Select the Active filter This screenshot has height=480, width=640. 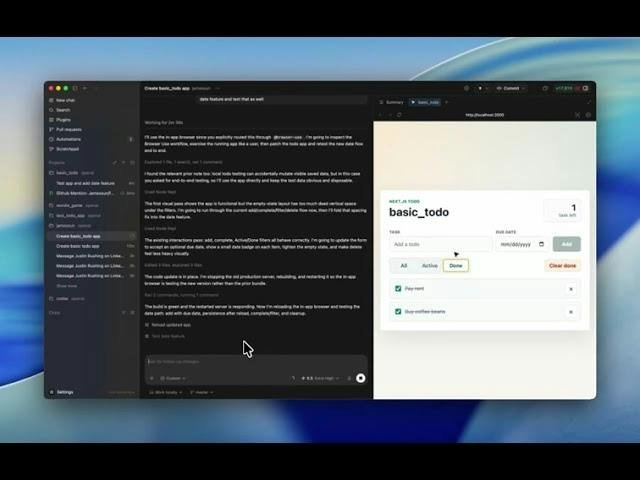pos(429,266)
